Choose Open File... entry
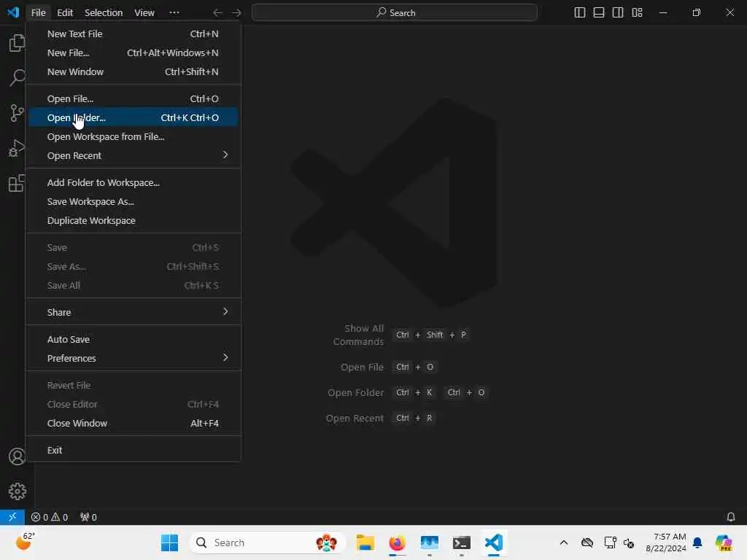The width and height of the screenshot is (747, 560). pyautogui.click(x=133, y=98)
